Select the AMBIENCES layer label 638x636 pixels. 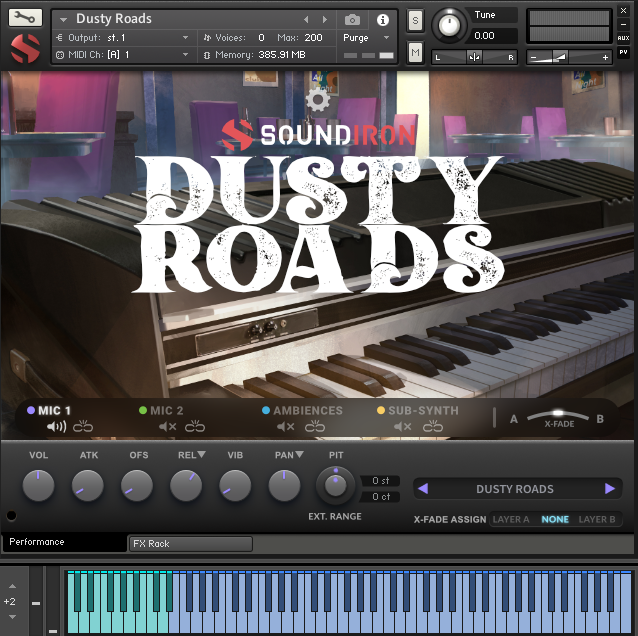point(308,411)
